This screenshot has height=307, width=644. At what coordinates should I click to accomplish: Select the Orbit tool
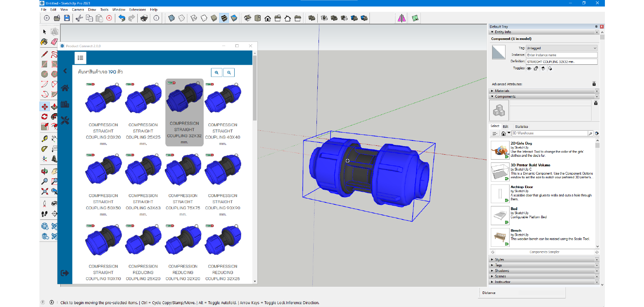44,171
